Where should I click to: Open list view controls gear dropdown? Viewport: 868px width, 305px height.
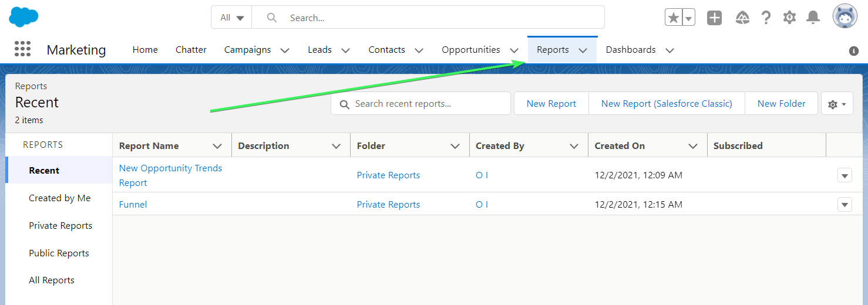pos(837,104)
